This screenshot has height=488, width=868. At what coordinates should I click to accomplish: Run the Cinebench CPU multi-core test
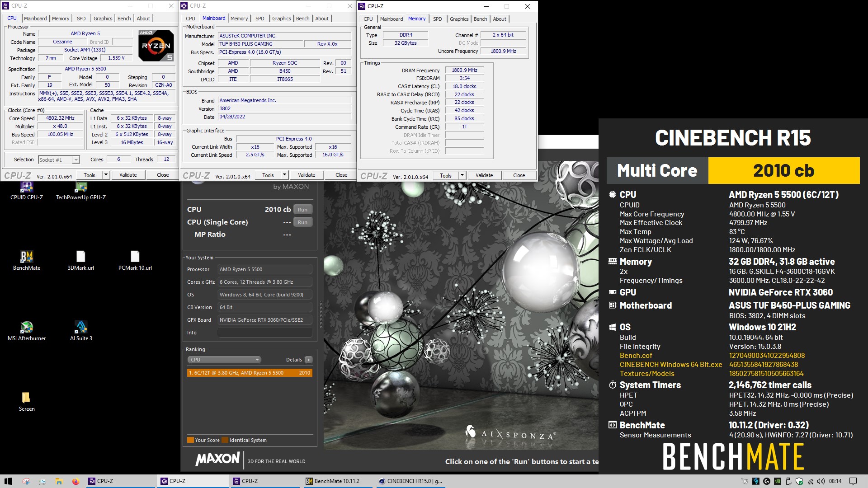pos(302,210)
